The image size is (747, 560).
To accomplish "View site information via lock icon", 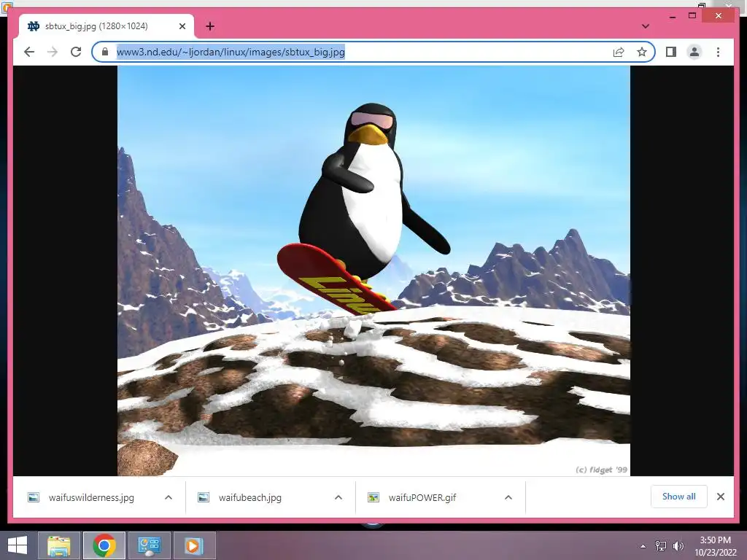I will 105,52.
